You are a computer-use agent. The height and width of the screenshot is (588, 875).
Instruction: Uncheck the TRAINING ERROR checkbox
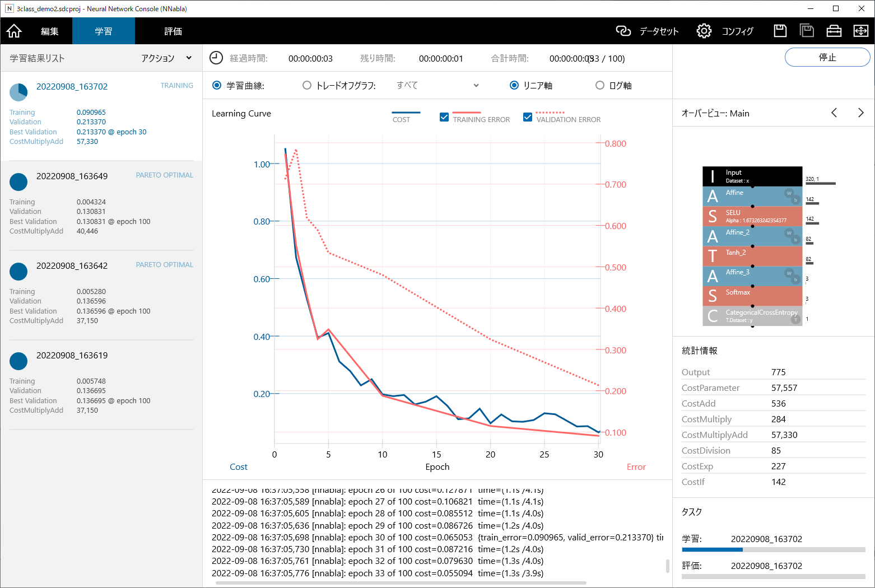[x=444, y=117]
